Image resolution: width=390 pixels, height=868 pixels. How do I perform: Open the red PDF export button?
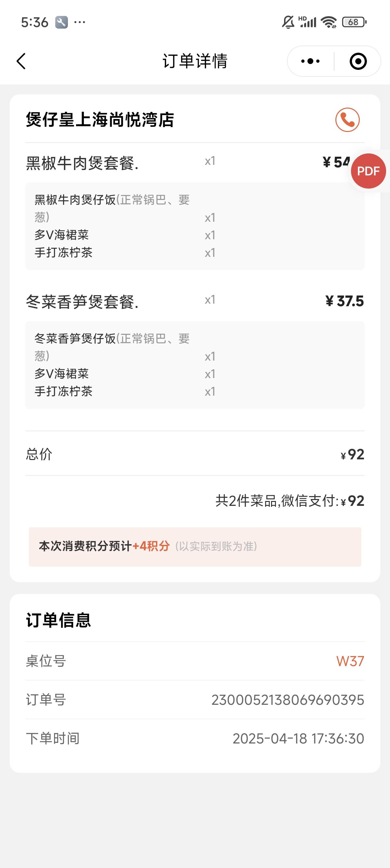pyautogui.click(x=368, y=171)
